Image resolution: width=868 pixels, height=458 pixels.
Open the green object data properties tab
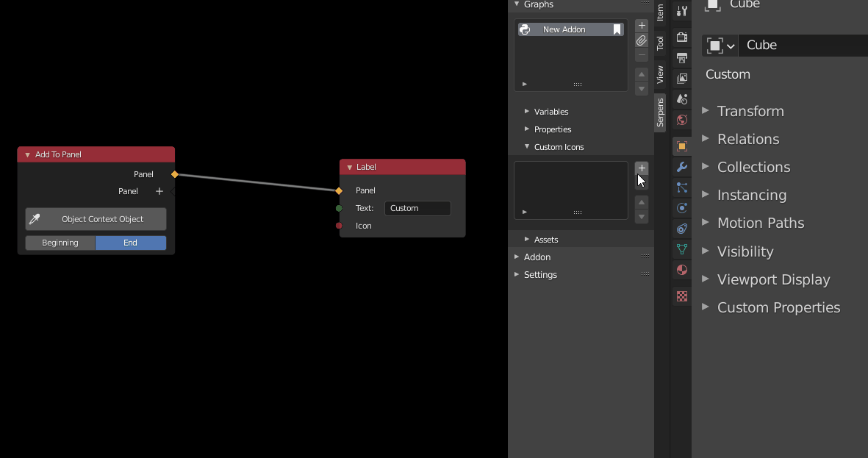pos(681,248)
